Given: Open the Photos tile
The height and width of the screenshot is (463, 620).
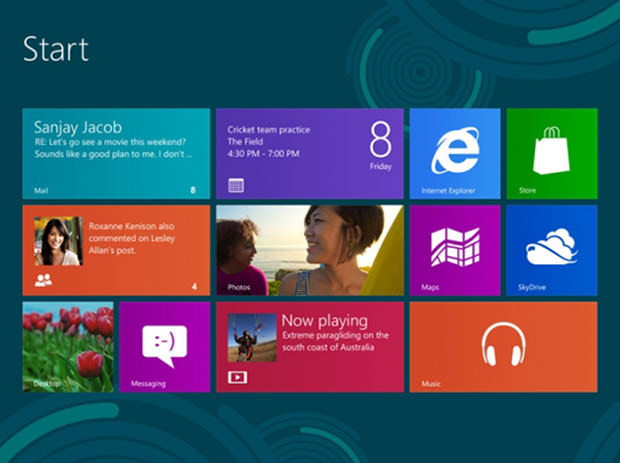Looking at the screenshot, I should (x=310, y=250).
